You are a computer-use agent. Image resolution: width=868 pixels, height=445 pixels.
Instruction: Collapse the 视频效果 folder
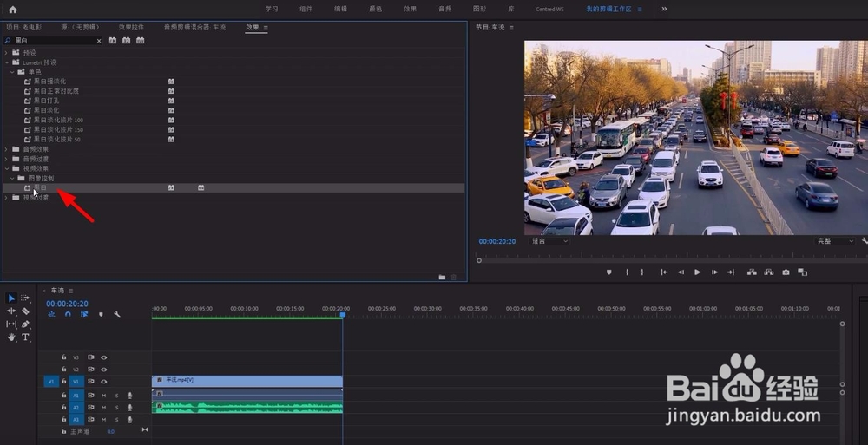7,168
